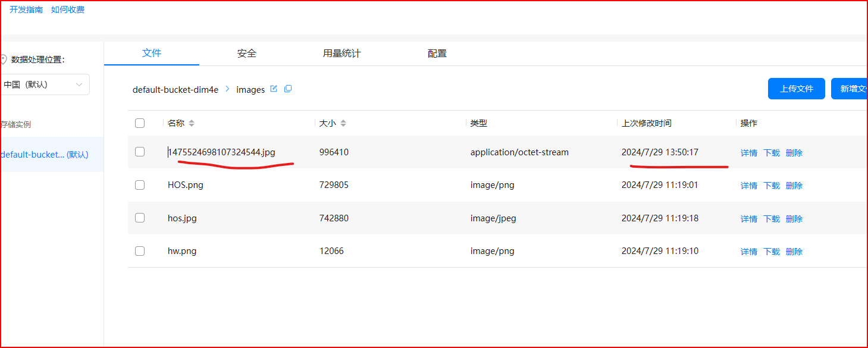Click the 存储实例 sidebar label
868x348 pixels.
15,124
